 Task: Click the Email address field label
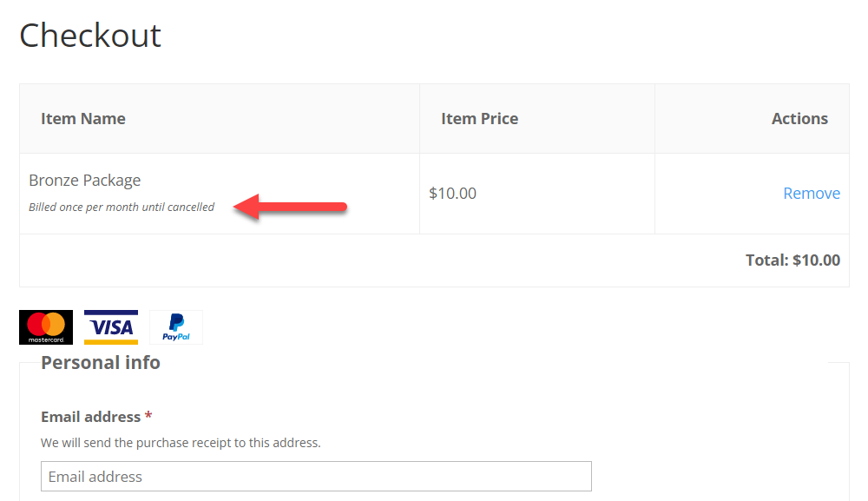pyautogui.click(x=91, y=417)
